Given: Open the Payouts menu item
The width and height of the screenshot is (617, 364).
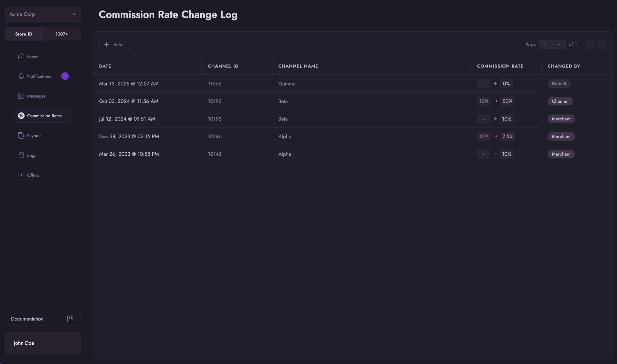Looking at the screenshot, I should click(x=34, y=136).
